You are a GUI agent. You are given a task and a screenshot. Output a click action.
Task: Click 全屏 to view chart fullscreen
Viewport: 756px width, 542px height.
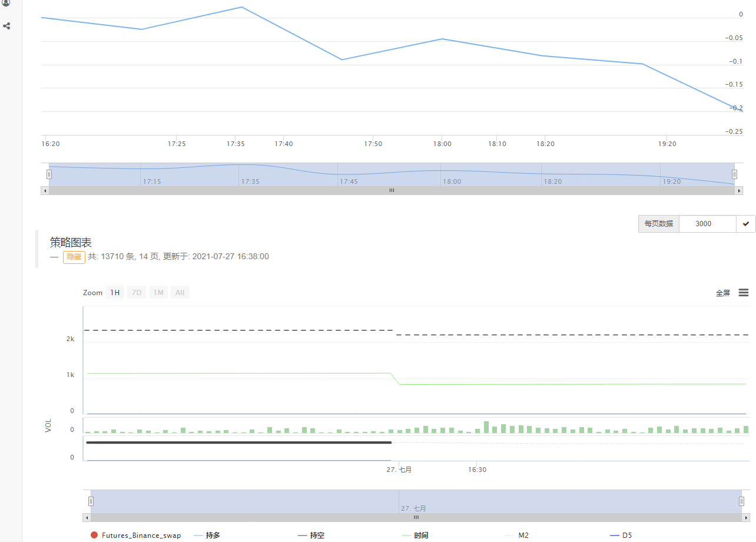(722, 293)
